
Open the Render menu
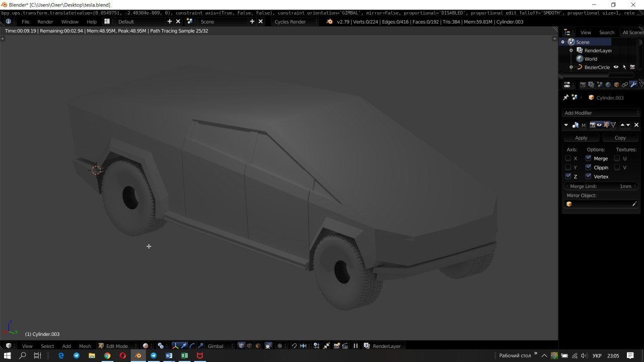click(45, 22)
